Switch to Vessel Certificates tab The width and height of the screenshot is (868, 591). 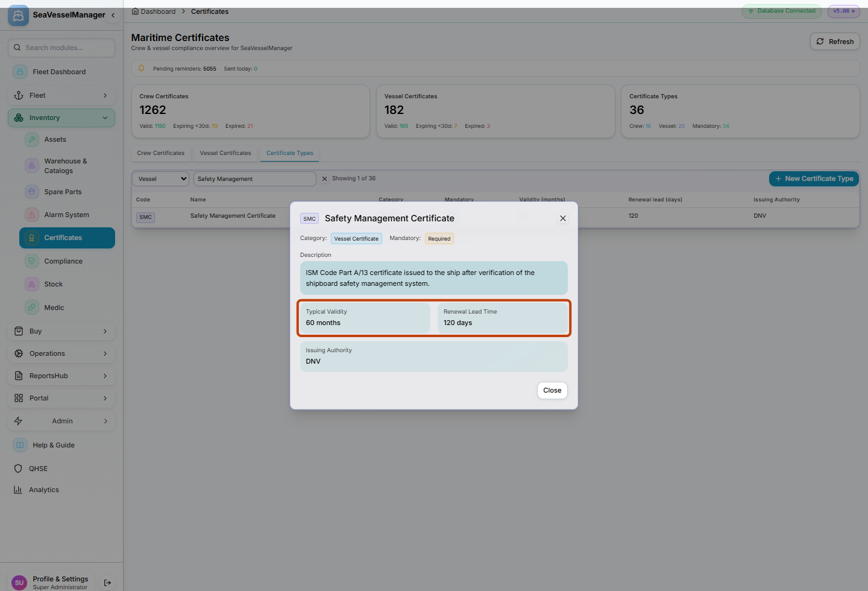click(x=225, y=153)
